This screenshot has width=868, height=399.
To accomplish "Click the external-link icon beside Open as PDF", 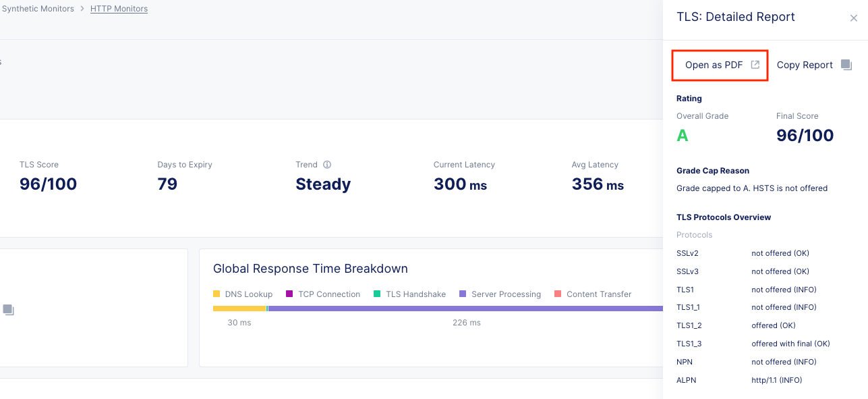I will coord(755,65).
